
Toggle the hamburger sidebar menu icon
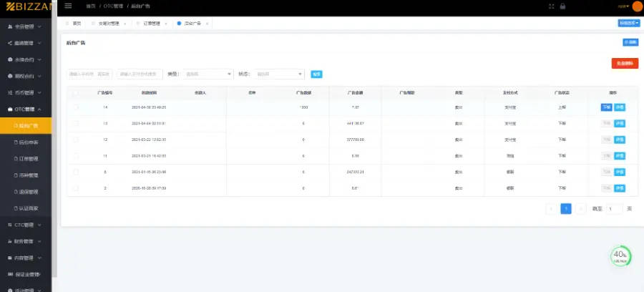(68, 6)
